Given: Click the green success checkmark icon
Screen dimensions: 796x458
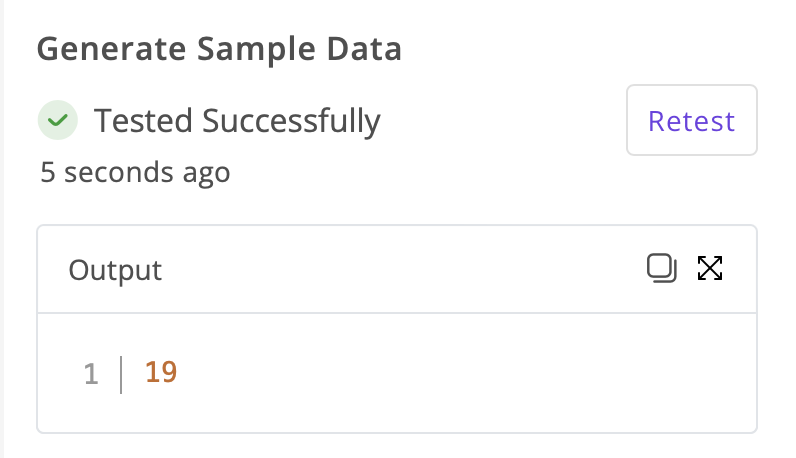Looking at the screenshot, I should [x=58, y=120].
